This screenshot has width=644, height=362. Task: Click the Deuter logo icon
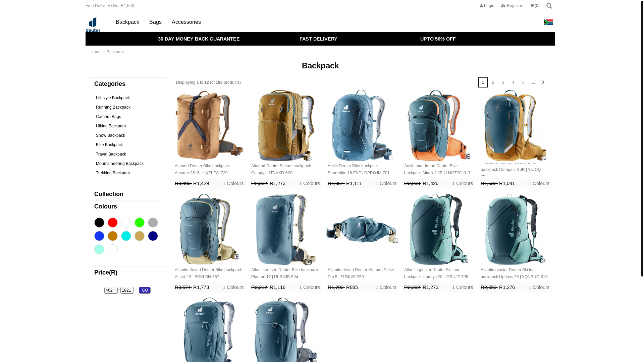click(x=93, y=24)
